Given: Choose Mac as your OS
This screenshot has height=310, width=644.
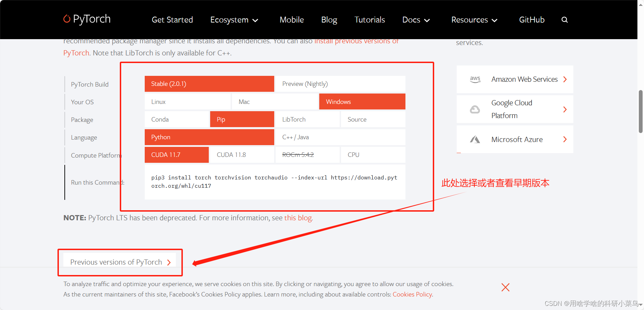Looking at the screenshot, I should pyautogui.click(x=275, y=101).
